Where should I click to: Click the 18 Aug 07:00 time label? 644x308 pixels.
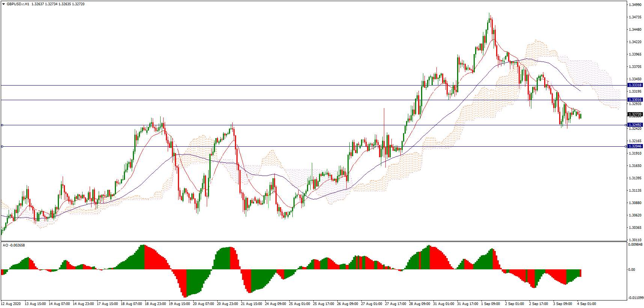pyautogui.click(x=131, y=303)
